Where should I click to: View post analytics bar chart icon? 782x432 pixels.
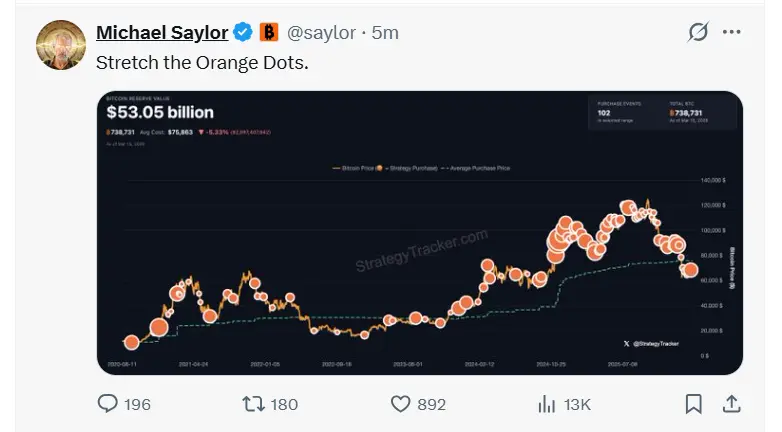click(x=547, y=404)
